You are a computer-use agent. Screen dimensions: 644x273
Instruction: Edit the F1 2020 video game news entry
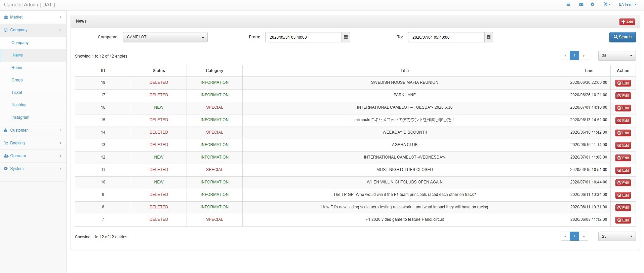click(623, 220)
